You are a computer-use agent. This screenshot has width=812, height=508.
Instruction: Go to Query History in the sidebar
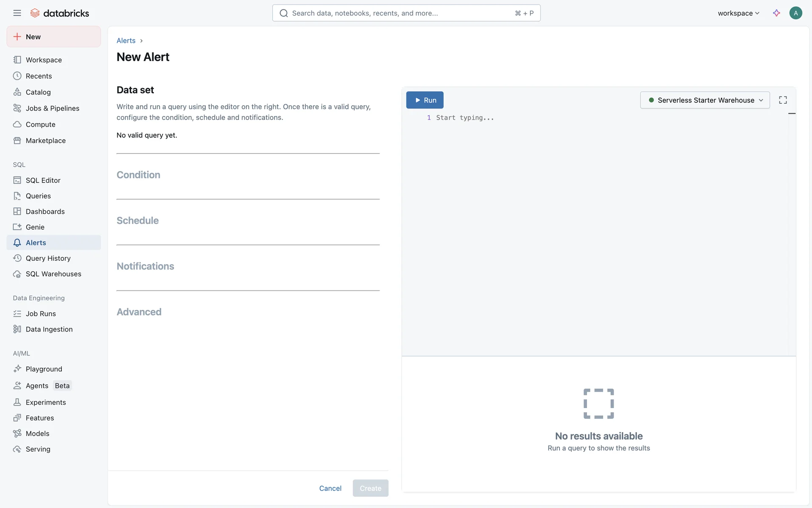click(x=48, y=258)
